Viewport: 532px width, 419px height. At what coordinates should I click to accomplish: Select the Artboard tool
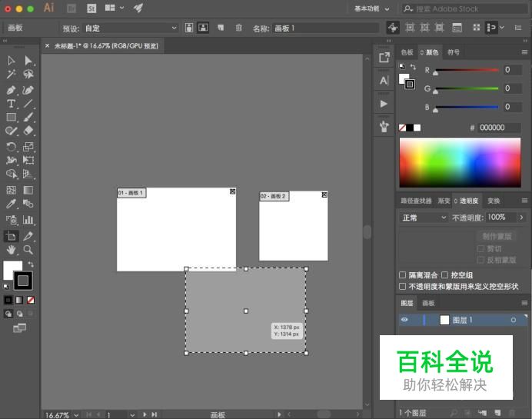coord(11,236)
